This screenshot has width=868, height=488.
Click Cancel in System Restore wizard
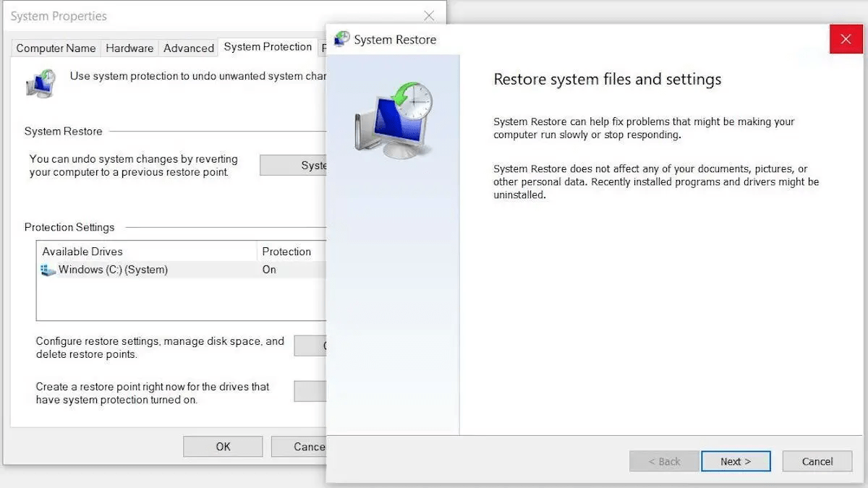coord(817,461)
